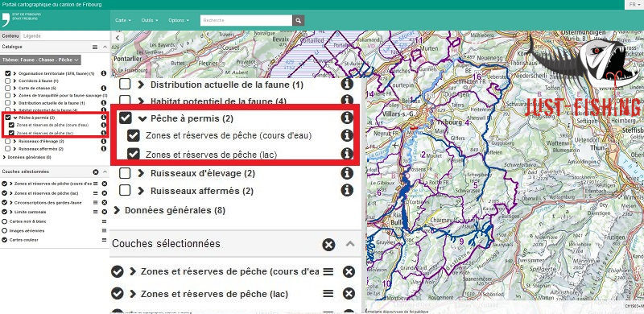Show info for Ruisseaux d'élevage in enlarged inset
The image size is (644, 314).
pyautogui.click(x=347, y=173)
